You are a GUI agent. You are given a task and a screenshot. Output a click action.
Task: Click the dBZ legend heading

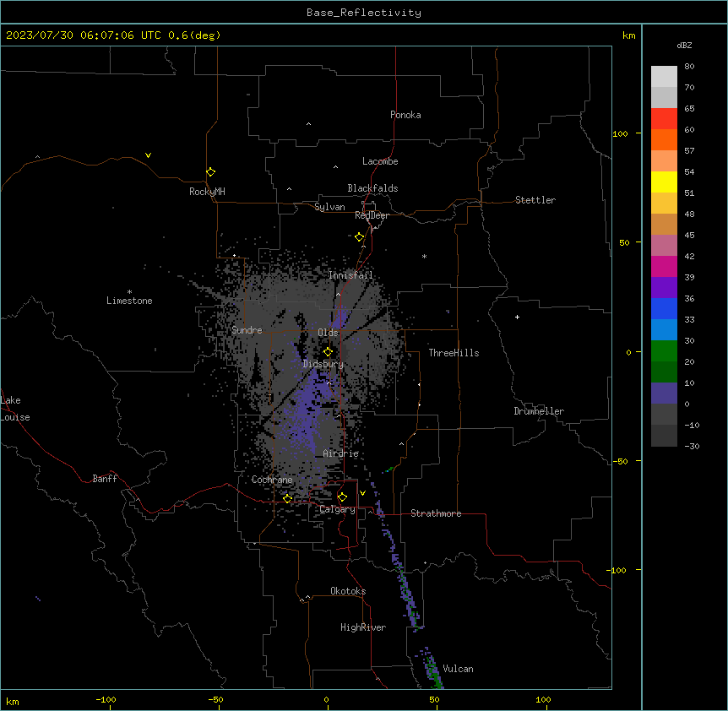point(684,45)
